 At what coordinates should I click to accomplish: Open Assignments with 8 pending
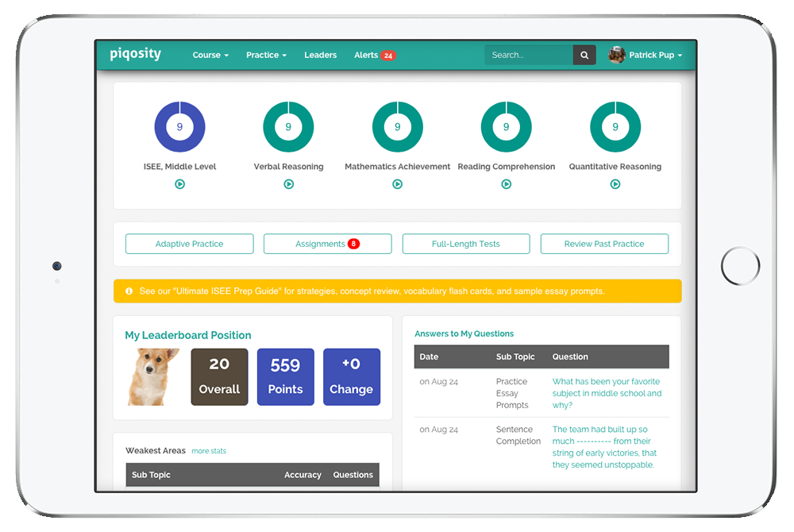coord(327,244)
